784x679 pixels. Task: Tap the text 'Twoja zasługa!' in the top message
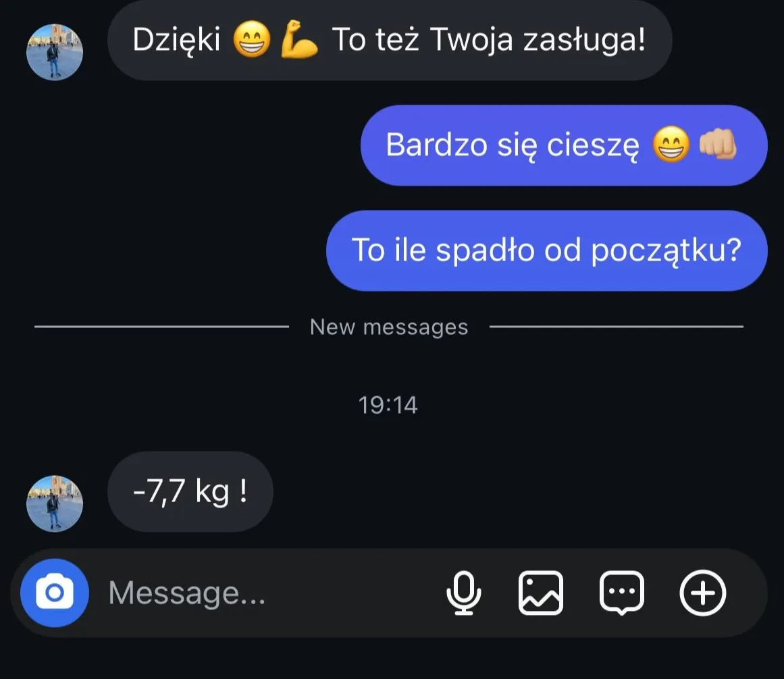(538, 40)
